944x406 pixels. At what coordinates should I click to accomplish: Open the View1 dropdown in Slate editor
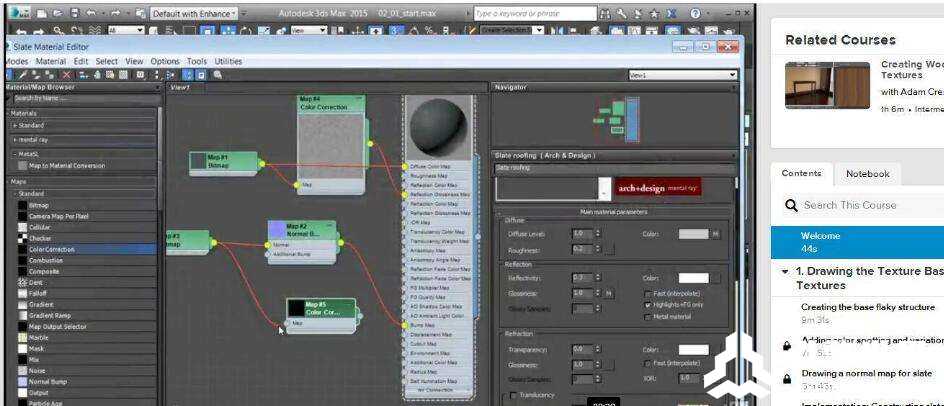(x=683, y=75)
